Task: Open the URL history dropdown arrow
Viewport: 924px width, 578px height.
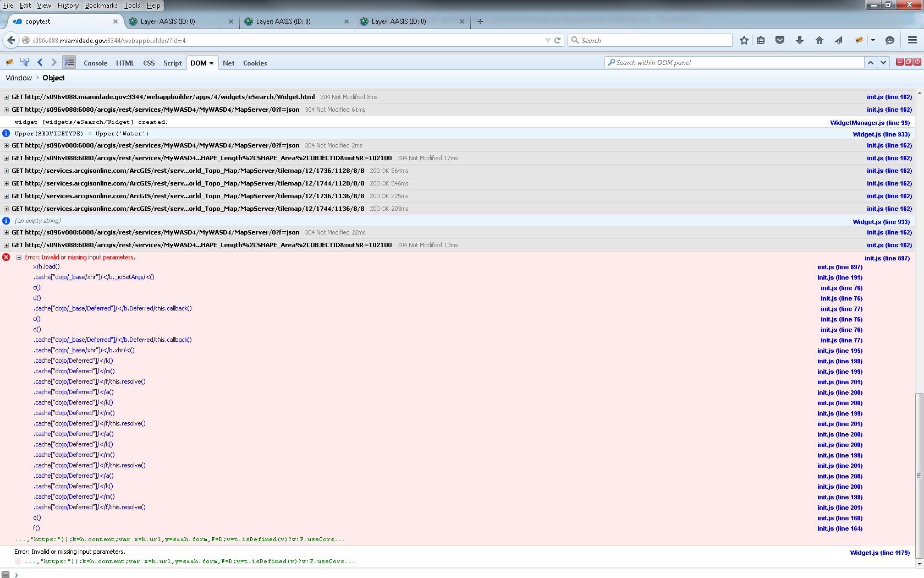Action: point(548,40)
